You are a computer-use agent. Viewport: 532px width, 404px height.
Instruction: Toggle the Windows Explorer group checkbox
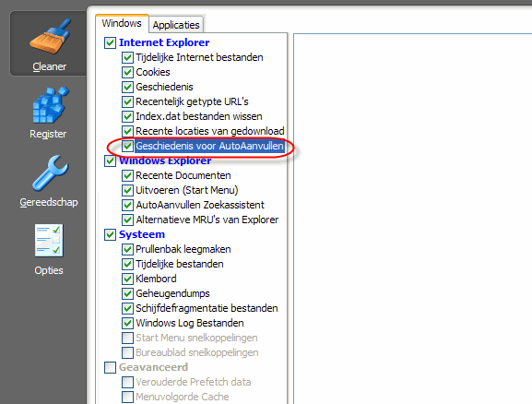(x=110, y=160)
